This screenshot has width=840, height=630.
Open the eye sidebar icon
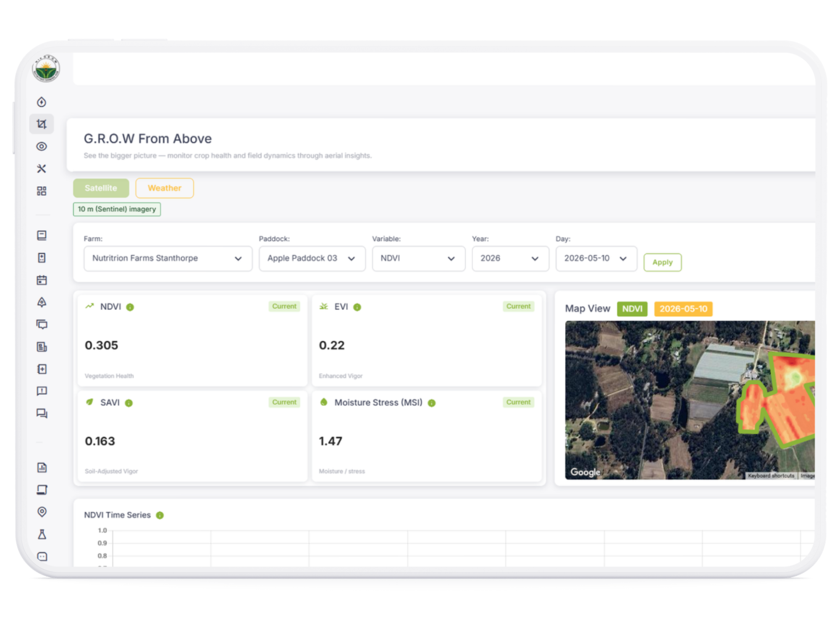click(42, 147)
